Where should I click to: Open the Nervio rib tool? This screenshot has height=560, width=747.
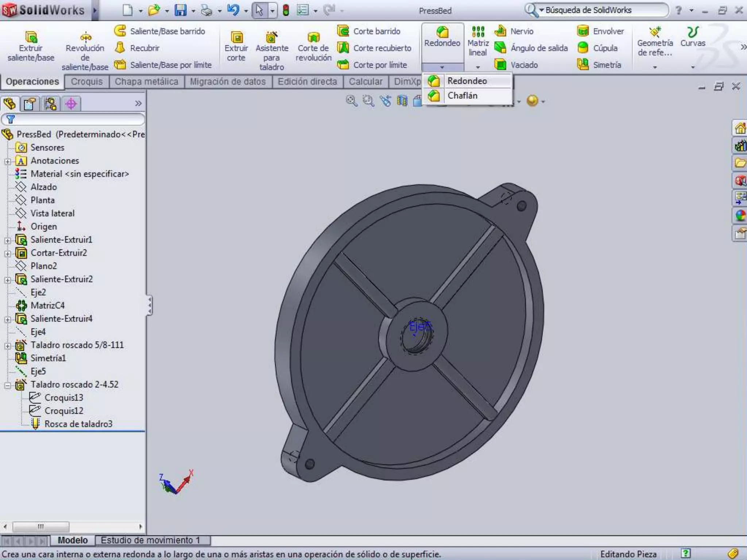(x=500, y=31)
